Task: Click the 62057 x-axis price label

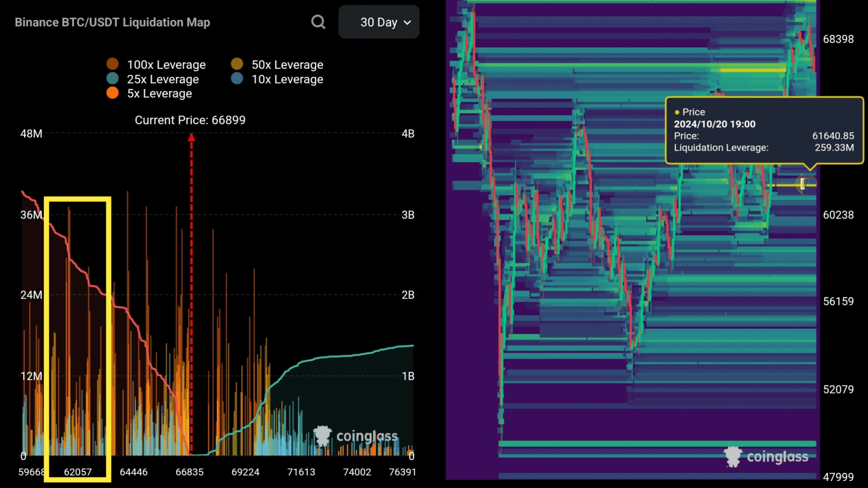Action: click(77, 472)
